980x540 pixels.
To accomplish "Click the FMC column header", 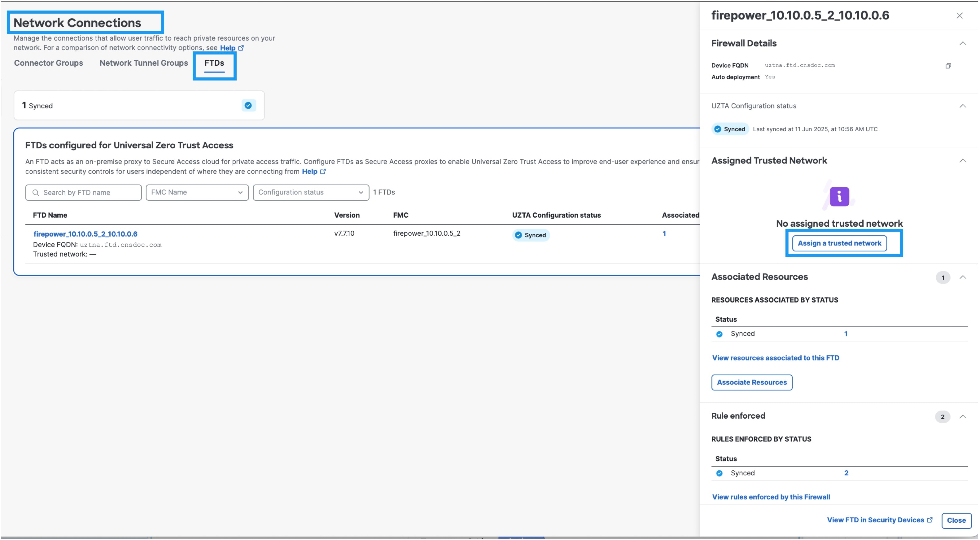I will click(400, 215).
